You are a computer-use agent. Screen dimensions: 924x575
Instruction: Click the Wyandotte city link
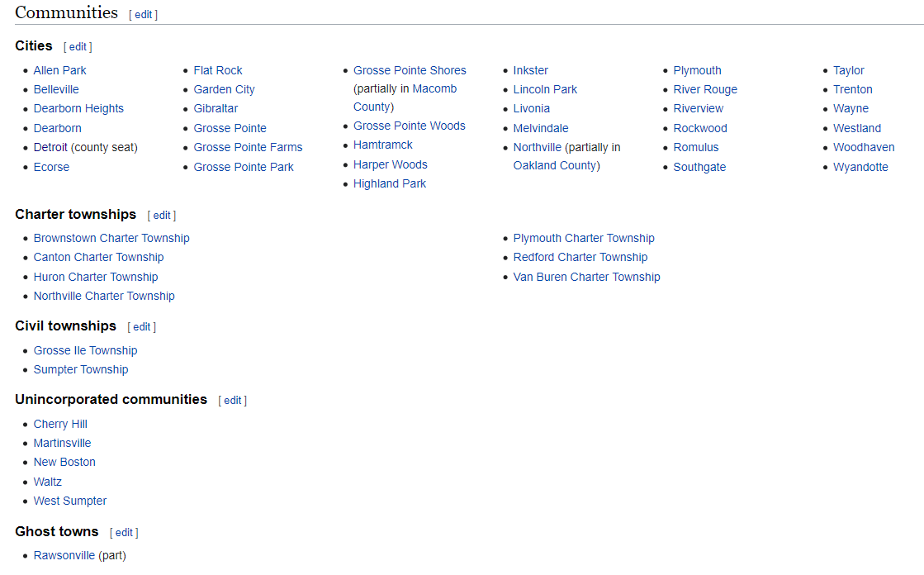point(860,167)
